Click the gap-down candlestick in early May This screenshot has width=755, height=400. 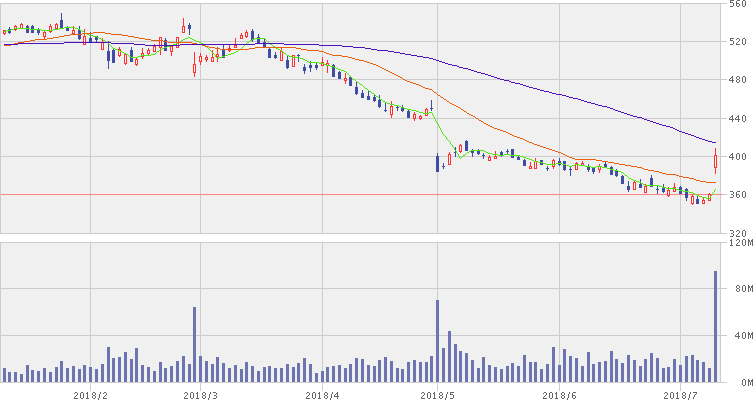pyautogui.click(x=438, y=163)
